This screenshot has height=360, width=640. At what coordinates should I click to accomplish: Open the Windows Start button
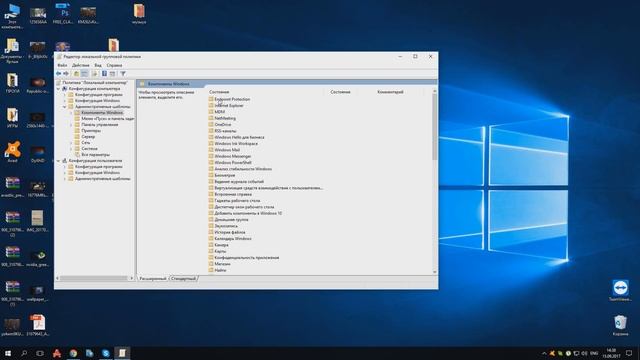(x=8, y=353)
